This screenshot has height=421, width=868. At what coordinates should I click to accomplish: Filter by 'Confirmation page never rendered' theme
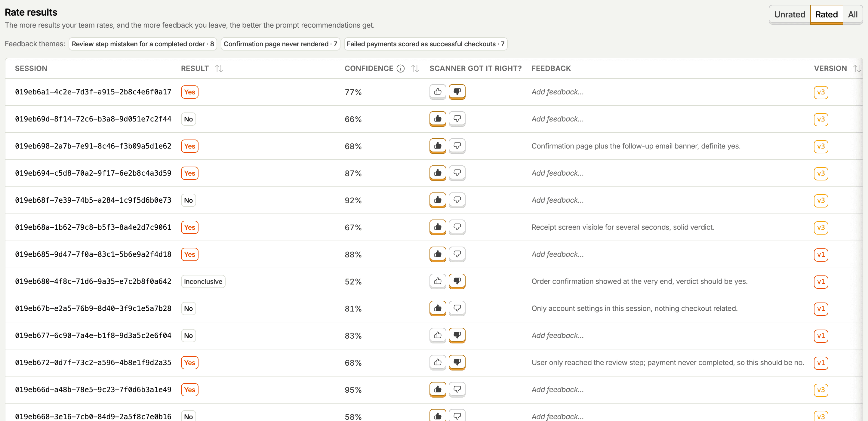280,44
